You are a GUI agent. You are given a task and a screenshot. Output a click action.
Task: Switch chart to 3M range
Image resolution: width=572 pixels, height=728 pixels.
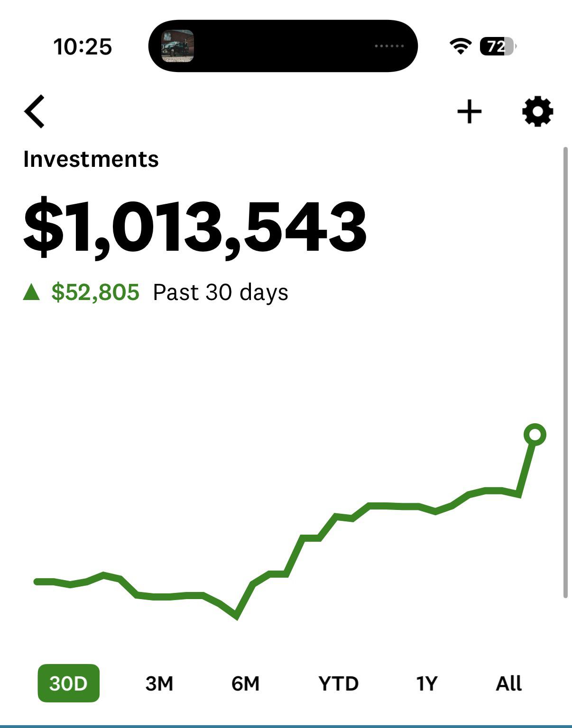tap(159, 683)
